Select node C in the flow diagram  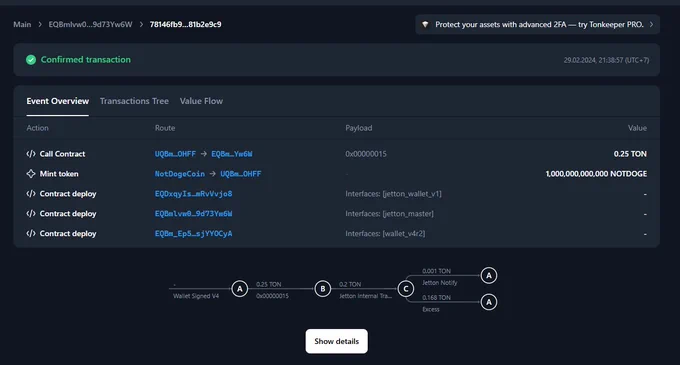click(x=406, y=289)
